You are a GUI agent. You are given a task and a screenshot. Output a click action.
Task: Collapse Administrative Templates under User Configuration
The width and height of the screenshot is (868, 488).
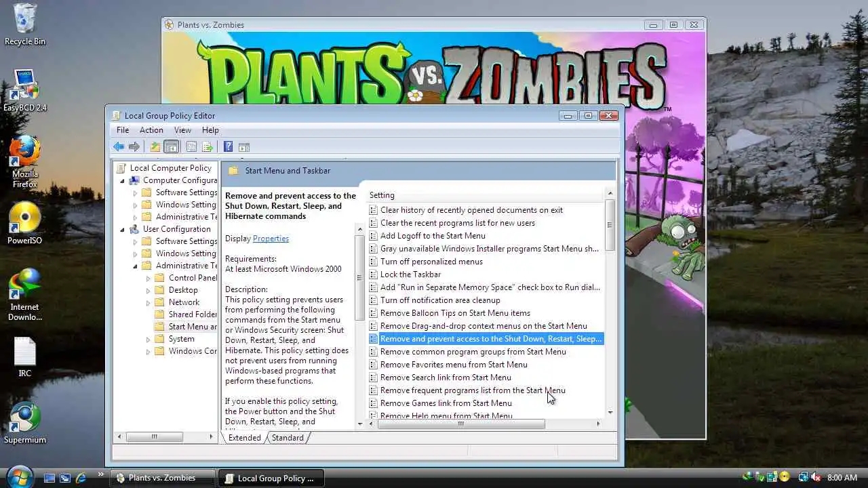[x=135, y=266]
